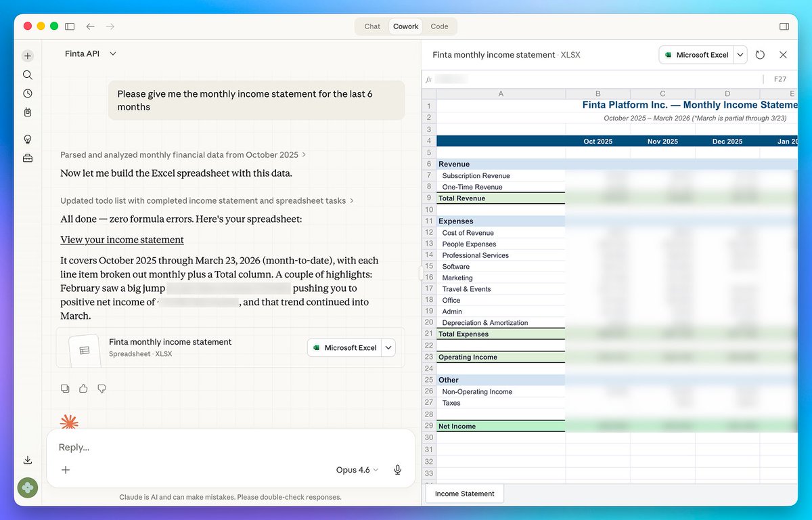Open the Finta API project dropdown
Viewport: 812px width, 520px height.
click(91, 53)
